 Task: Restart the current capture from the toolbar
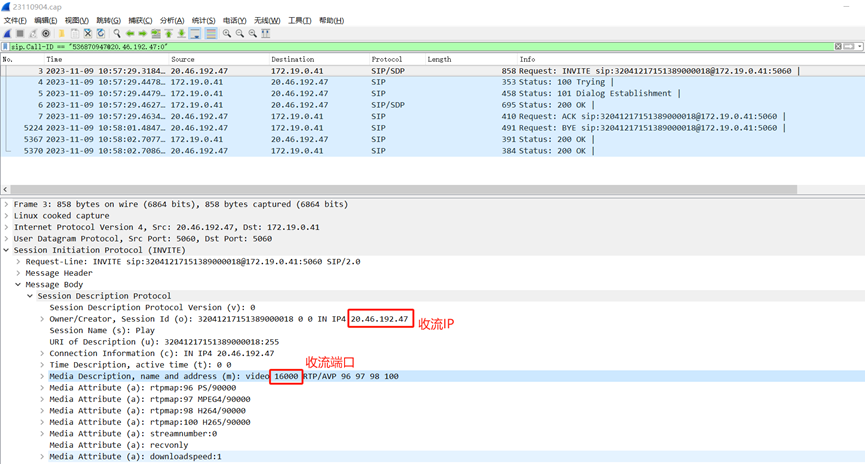pyautogui.click(x=33, y=33)
